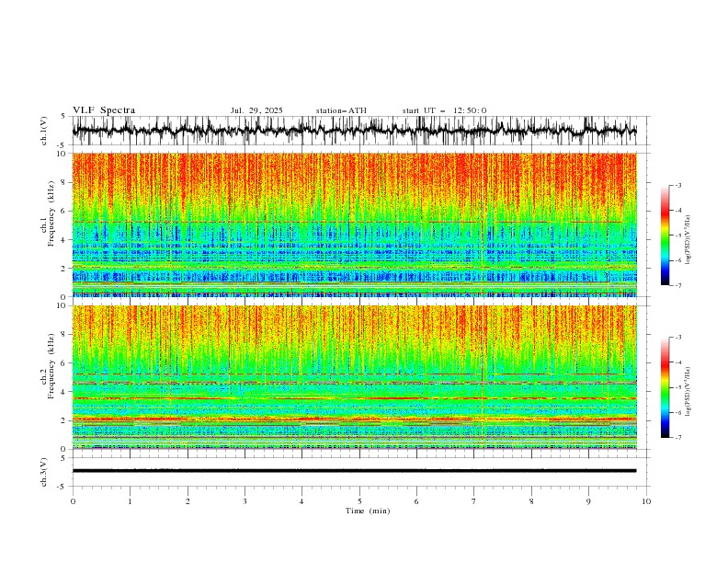Click the ch.3 voltage trace panel
728x563 pixels.
click(359, 472)
